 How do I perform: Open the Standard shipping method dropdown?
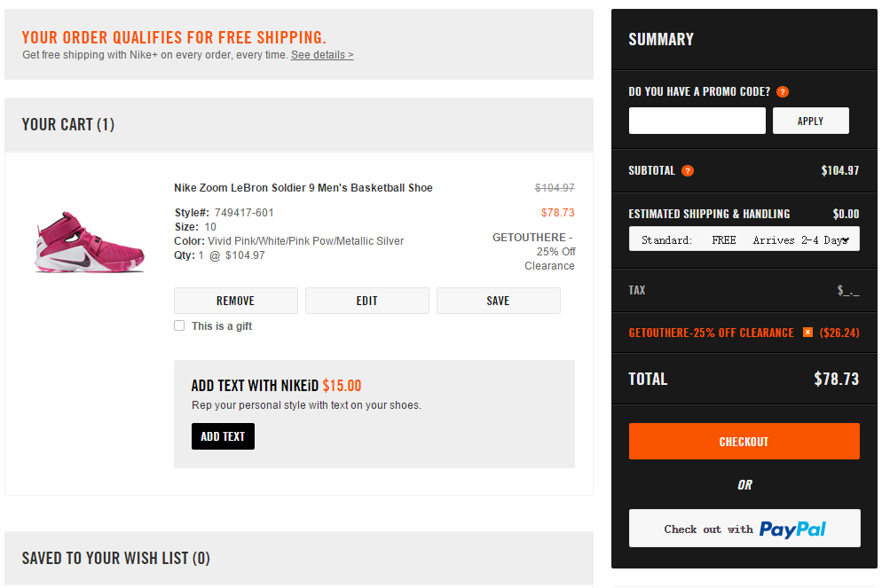[744, 239]
